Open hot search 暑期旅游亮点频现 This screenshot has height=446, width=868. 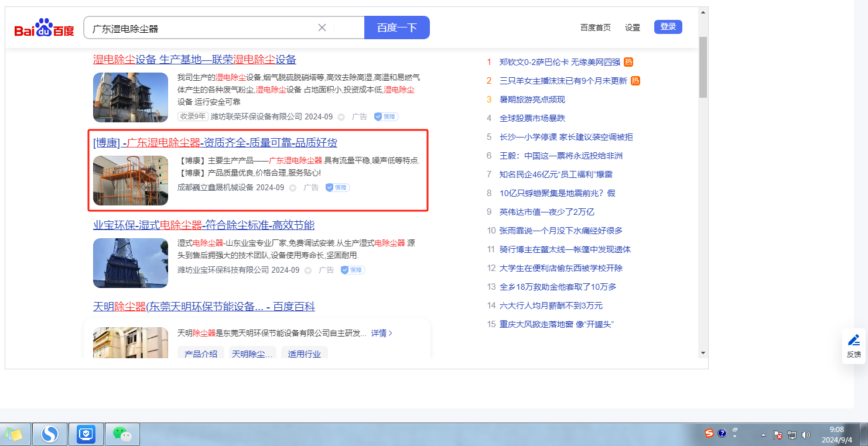coord(532,100)
